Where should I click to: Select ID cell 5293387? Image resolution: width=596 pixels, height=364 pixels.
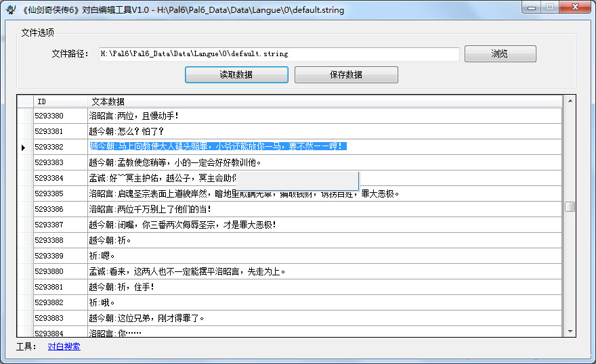coord(60,225)
